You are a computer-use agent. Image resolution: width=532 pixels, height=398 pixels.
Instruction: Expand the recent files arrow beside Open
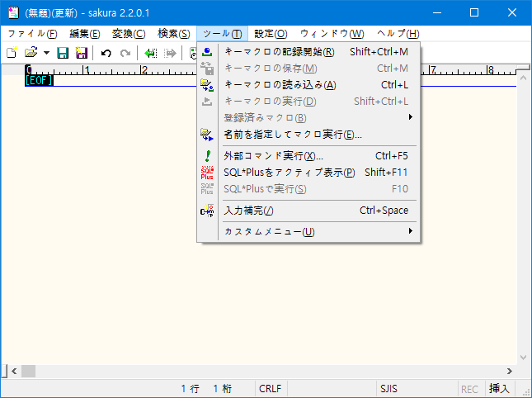tap(46, 53)
